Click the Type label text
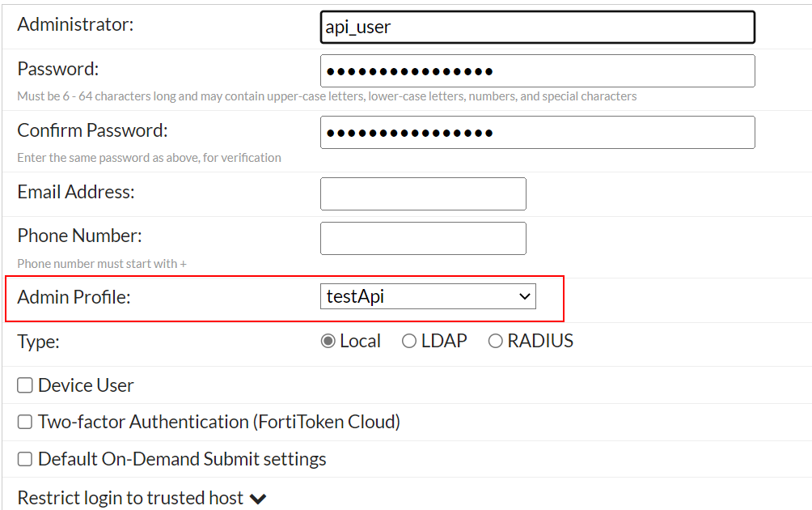The height and width of the screenshot is (510, 812). pyautogui.click(x=38, y=342)
